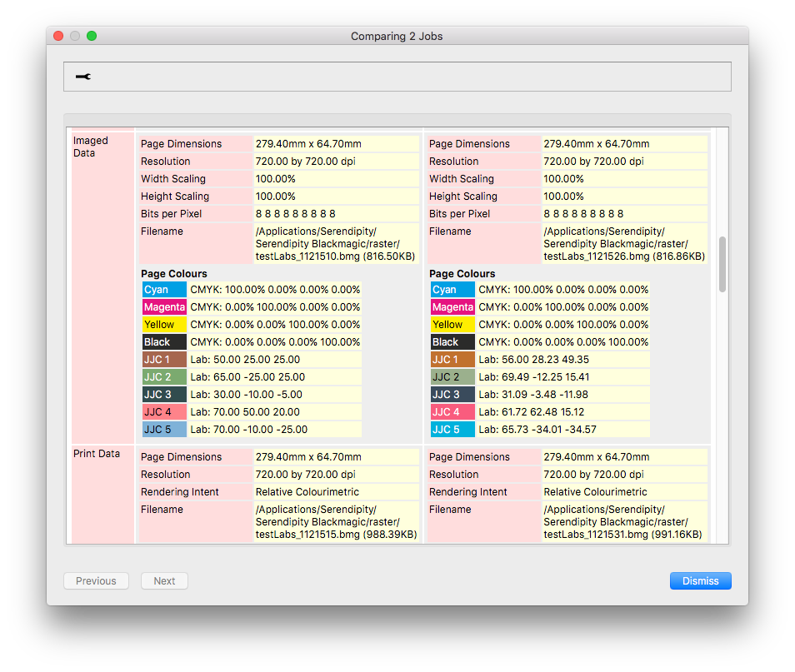Select the Magenta swatch in right job
Viewport: 795px width, 672px height.
[x=452, y=307]
